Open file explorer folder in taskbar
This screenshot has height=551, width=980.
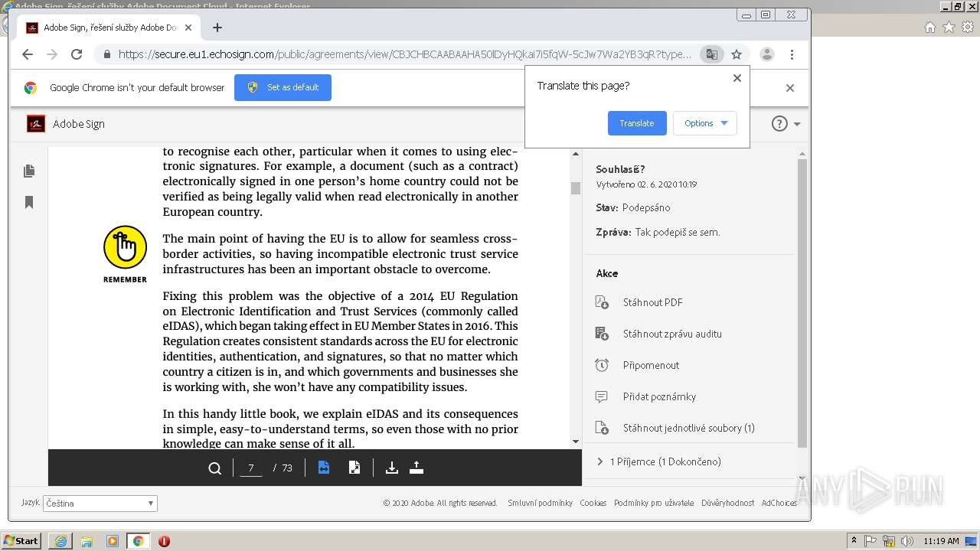pyautogui.click(x=87, y=541)
